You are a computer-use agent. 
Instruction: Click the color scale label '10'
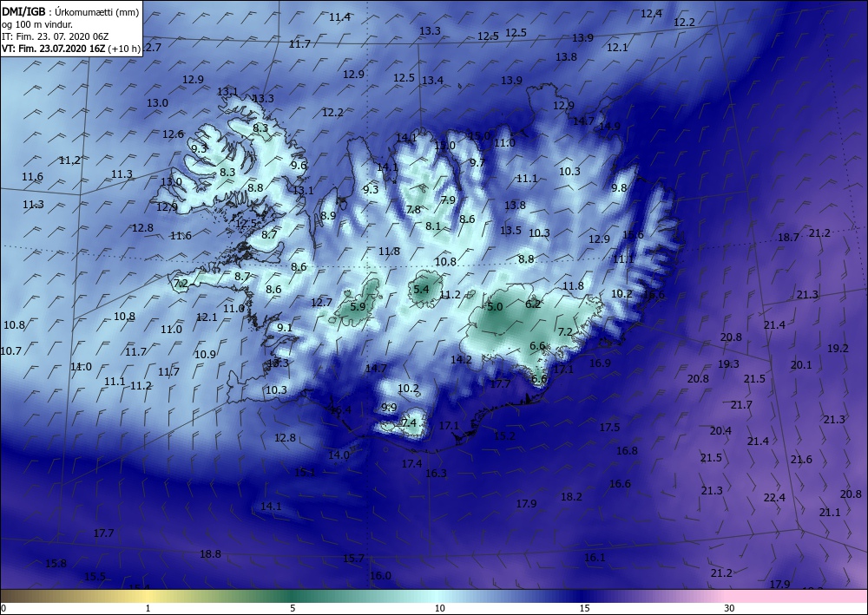click(439, 608)
